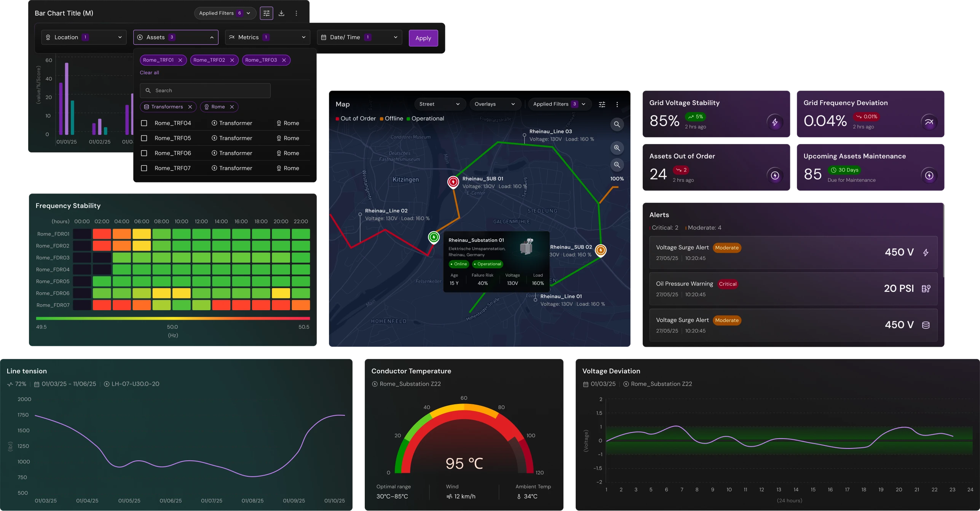
Task: Open the Street view dropdown on the Map
Action: (440, 104)
